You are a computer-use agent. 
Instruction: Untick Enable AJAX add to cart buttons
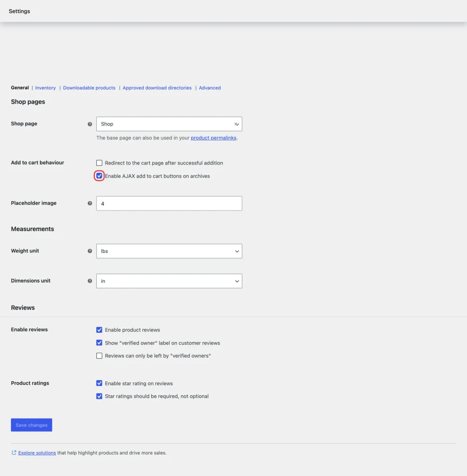(99, 176)
